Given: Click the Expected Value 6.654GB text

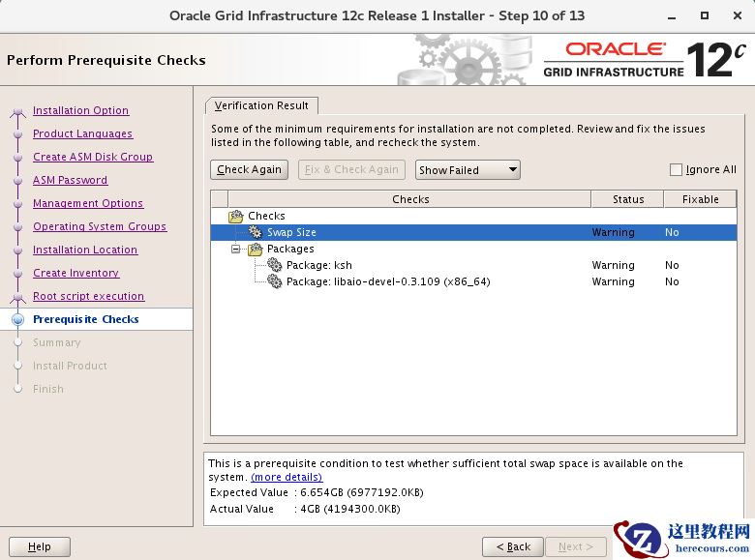Looking at the screenshot, I should pyautogui.click(x=362, y=492).
